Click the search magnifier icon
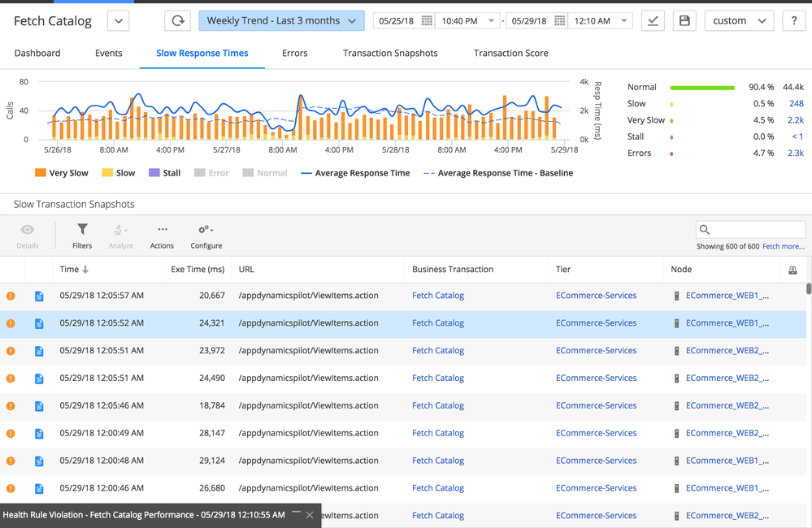This screenshot has width=812, height=528. click(704, 229)
